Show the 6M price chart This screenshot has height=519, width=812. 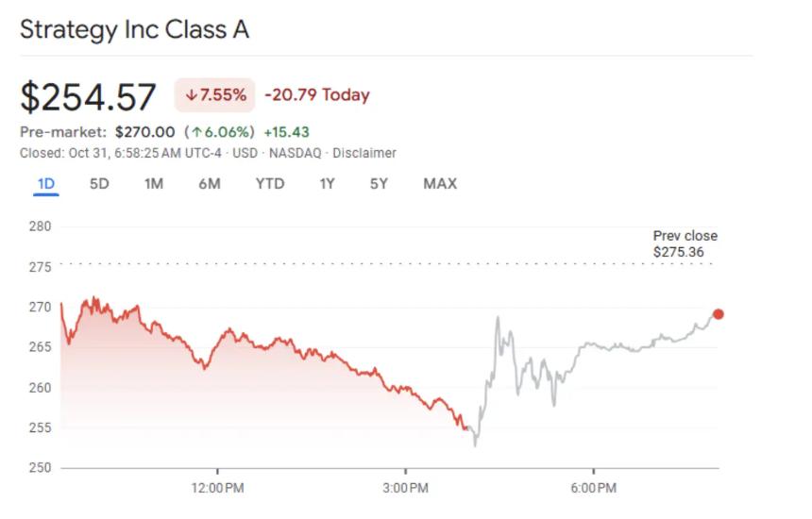point(210,184)
